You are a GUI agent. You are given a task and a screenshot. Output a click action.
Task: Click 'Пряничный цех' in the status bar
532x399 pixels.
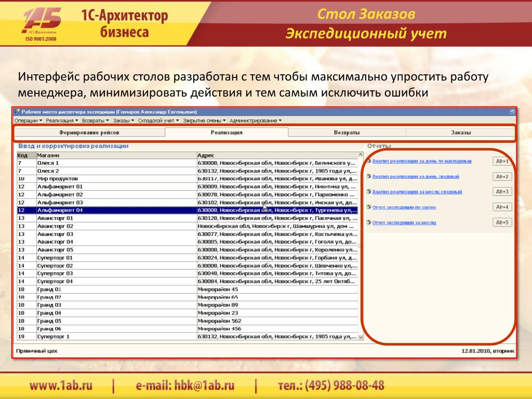tap(37, 351)
